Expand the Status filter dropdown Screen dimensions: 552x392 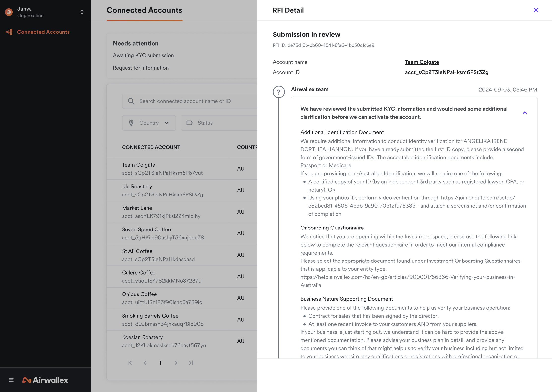pyautogui.click(x=204, y=123)
